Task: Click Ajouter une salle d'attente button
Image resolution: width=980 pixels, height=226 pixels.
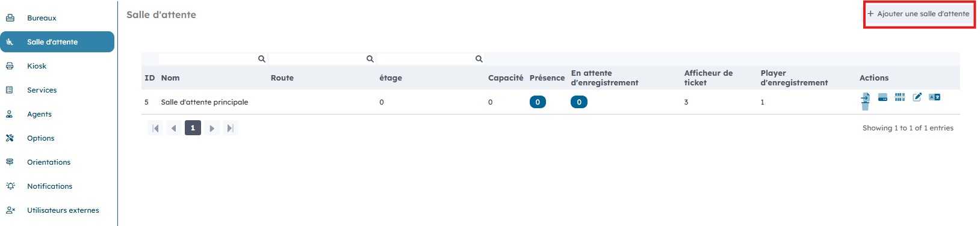Action: 919,14
